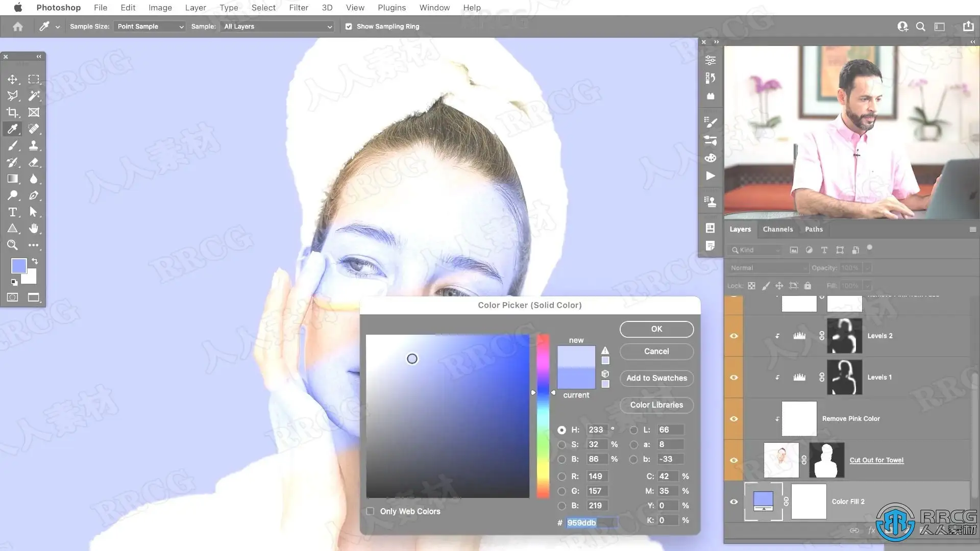Open the layer Fill dropdown arrow
The image size is (980, 551).
click(x=868, y=286)
